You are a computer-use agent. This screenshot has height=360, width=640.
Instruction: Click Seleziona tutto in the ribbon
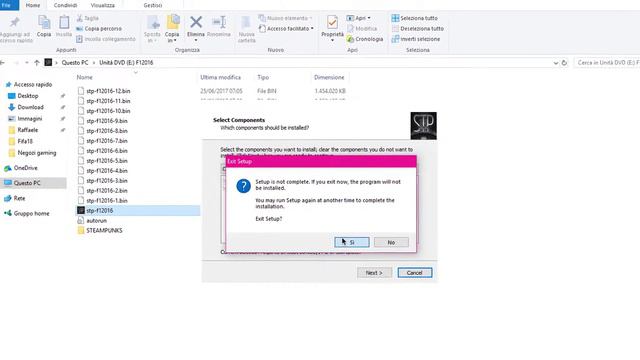[414, 18]
